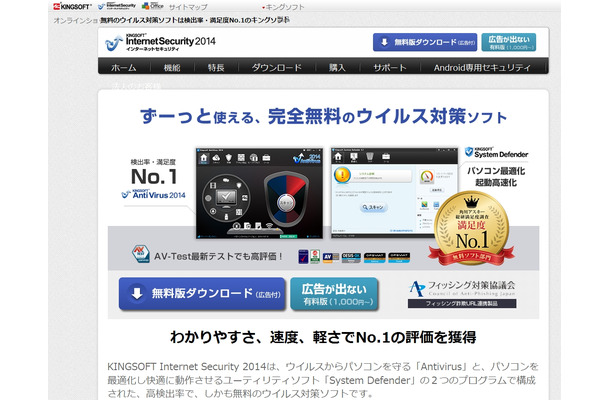
Task: Open the 特長 menu item
Action: [x=216, y=68]
